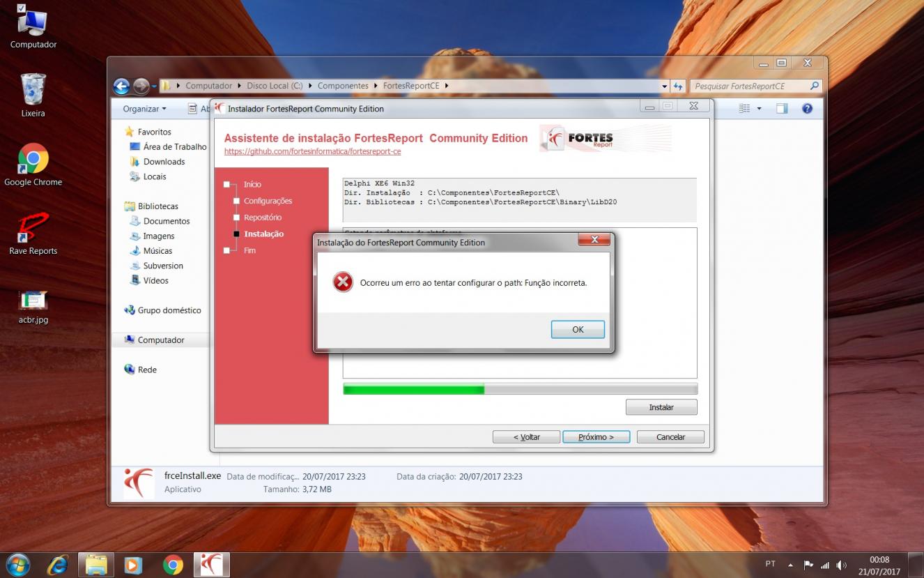Click the frceInstall.exe icon in details pane
The width and height of the screenshot is (924, 578).
click(139, 482)
